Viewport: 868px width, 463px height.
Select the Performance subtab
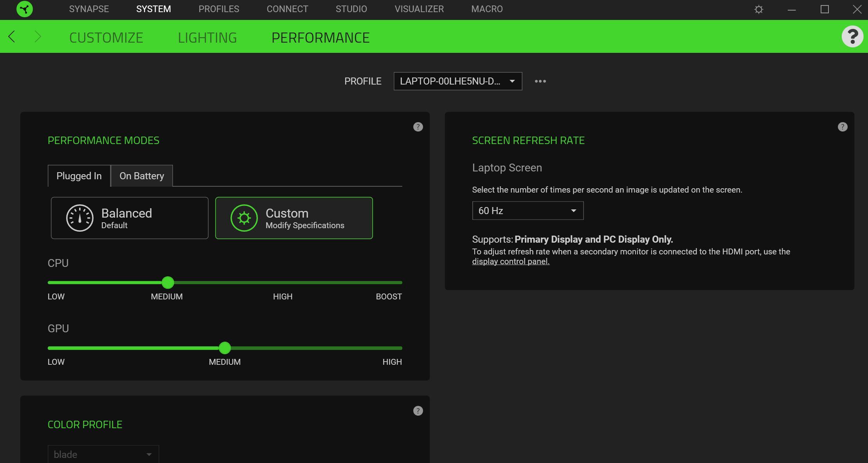[321, 38]
